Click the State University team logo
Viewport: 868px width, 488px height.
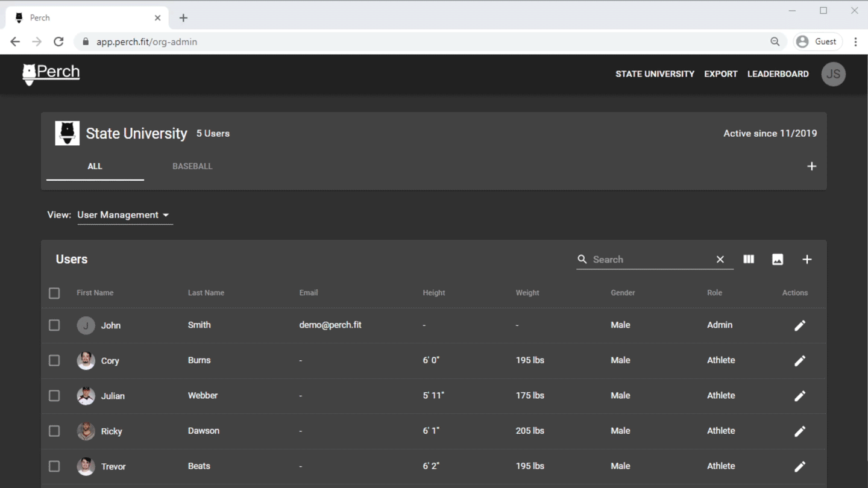tap(67, 133)
